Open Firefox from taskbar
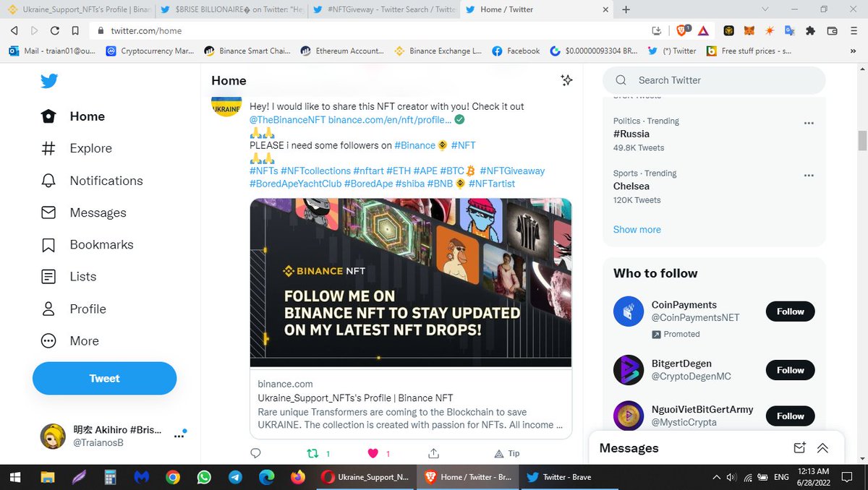This screenshot has width=868, height=490. click(x=297, y=477)
